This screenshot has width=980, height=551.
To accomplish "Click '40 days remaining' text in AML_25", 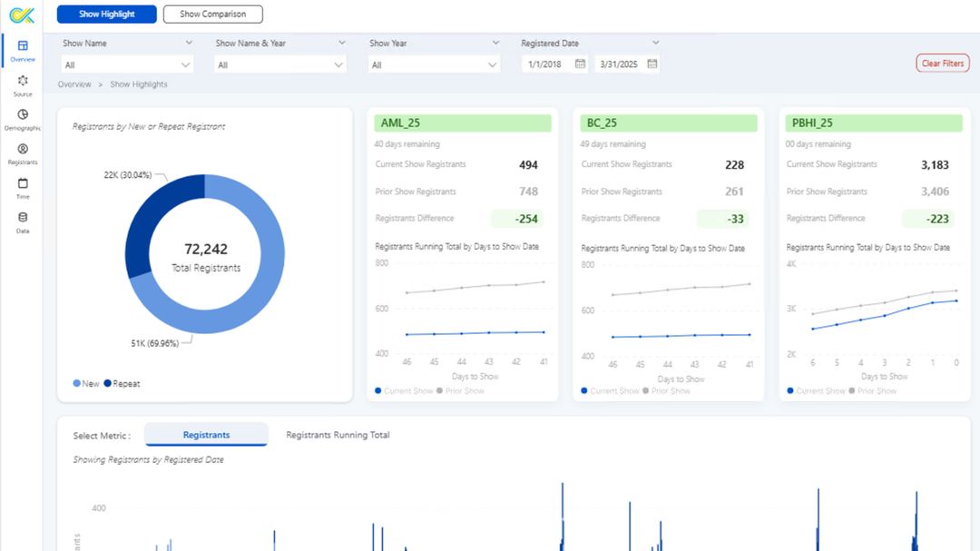I will (407, 143).
